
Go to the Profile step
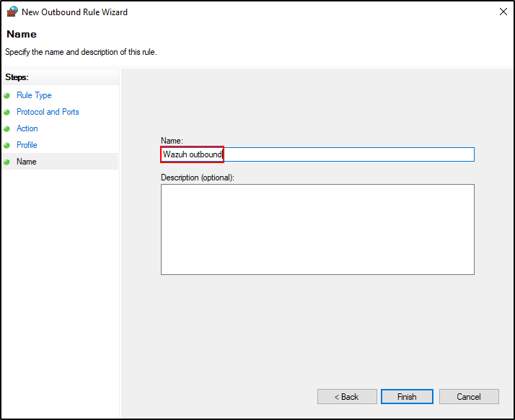pyautogui.click(x=27, y=145)
